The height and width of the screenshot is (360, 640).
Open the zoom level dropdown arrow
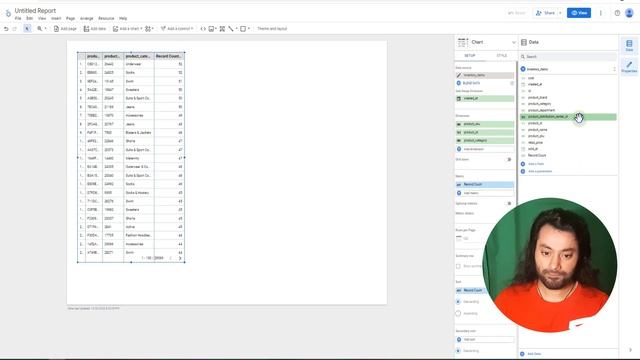click(45, 29)
